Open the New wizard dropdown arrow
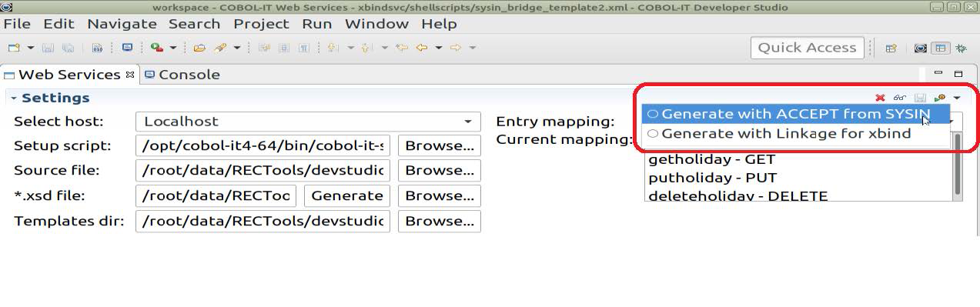Image resolution: width=980 pixels, height=307 pixels. pyautogui.click(x=31, y=48)
